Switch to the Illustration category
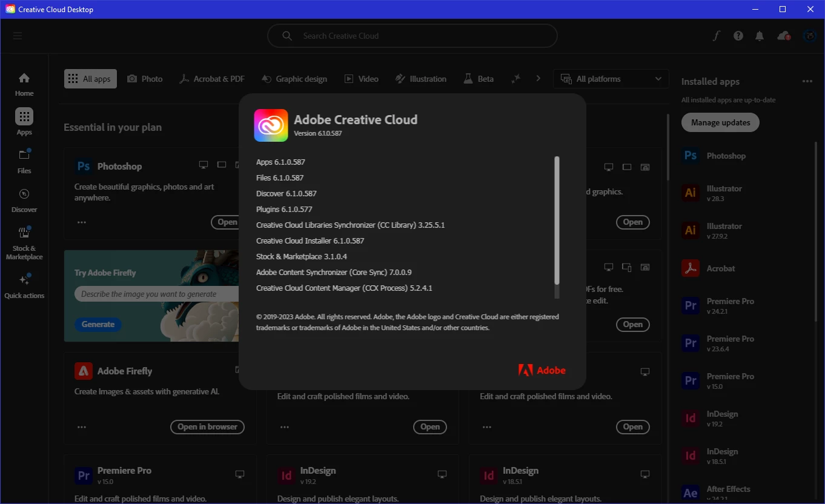Screen dimensions: 825x504 click(421, 79)
